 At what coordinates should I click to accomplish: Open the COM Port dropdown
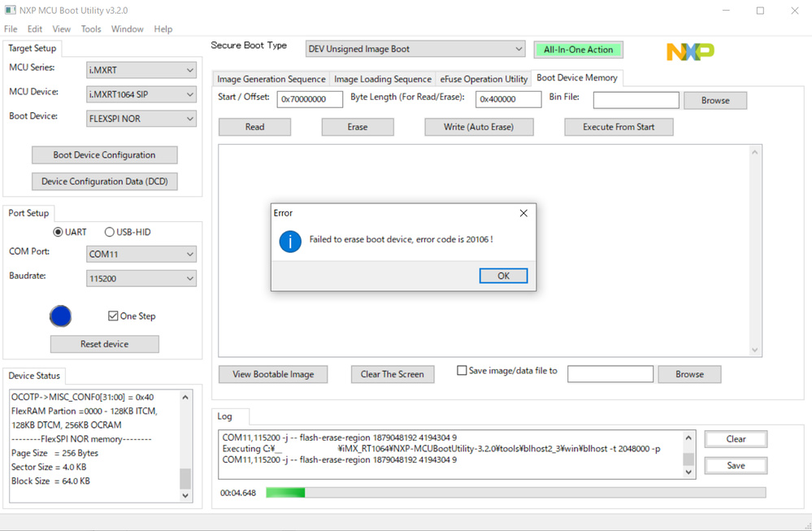(141, 254)
